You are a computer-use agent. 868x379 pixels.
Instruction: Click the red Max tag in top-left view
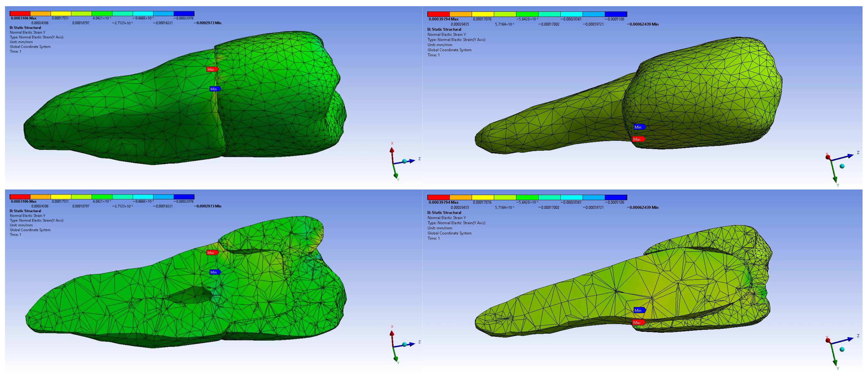212,70
